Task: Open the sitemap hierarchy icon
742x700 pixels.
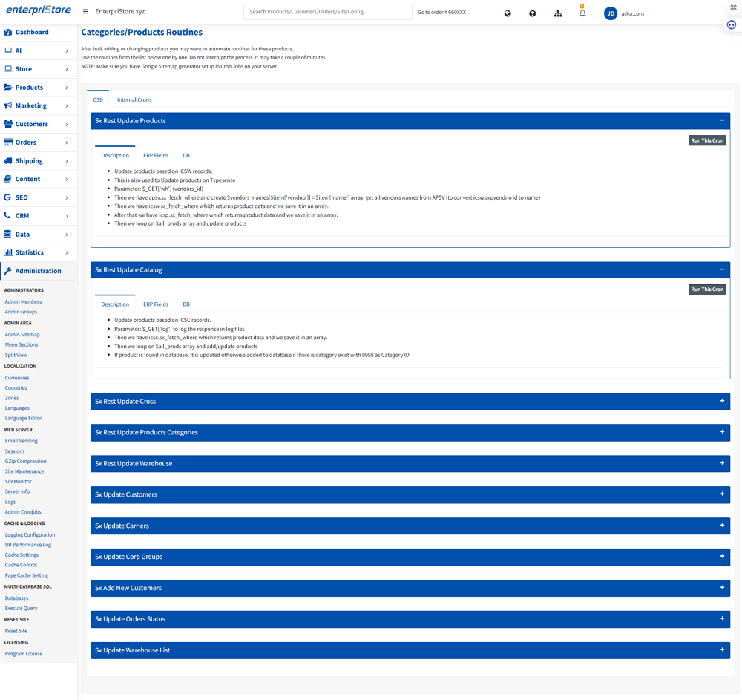Action: tap(558, 13)
